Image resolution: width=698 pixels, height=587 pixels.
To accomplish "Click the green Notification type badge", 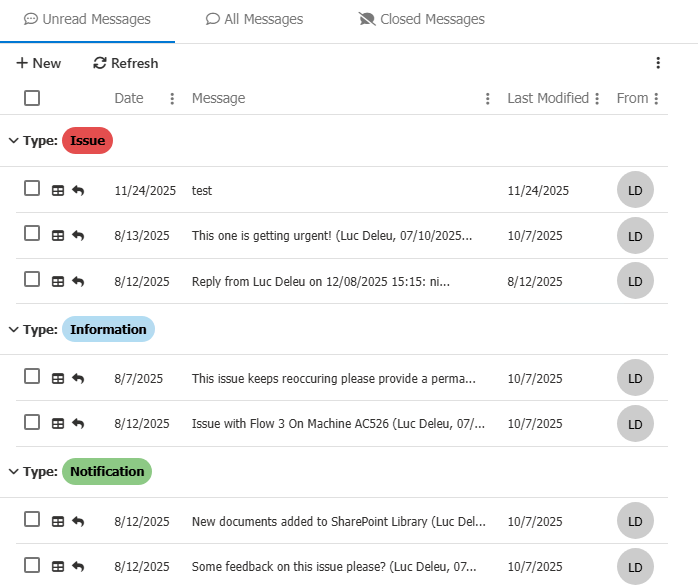I will [107, 471].
